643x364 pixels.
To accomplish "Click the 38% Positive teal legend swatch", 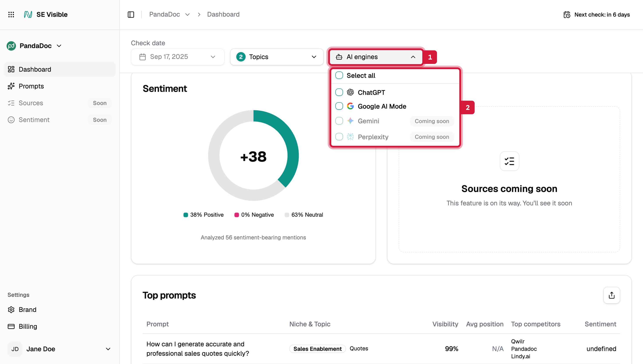I will tap(185, 215).
